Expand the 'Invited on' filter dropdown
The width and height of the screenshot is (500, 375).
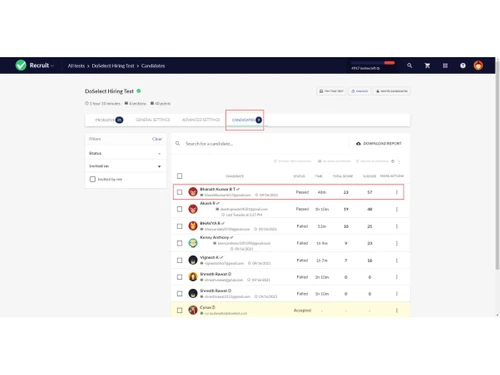(125, 166)
